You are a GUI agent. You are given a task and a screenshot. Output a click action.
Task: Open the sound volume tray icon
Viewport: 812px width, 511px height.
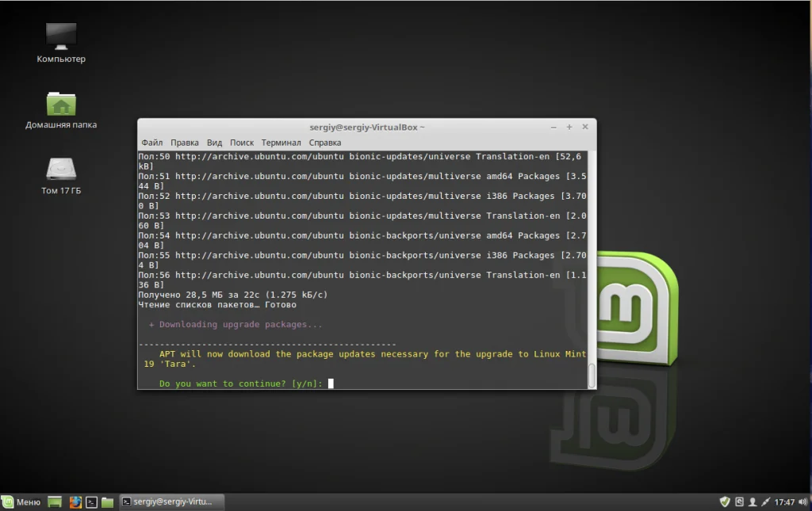[802, 501]
